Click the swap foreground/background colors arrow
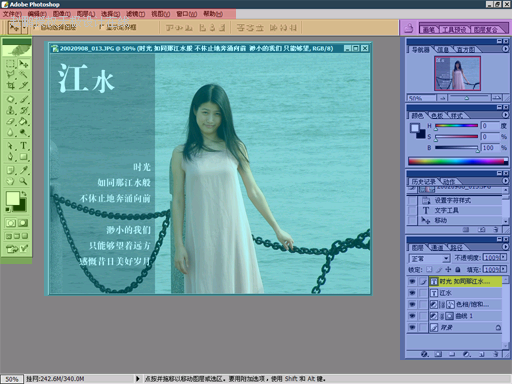The image size is (512, 384). tap(24, 194)
